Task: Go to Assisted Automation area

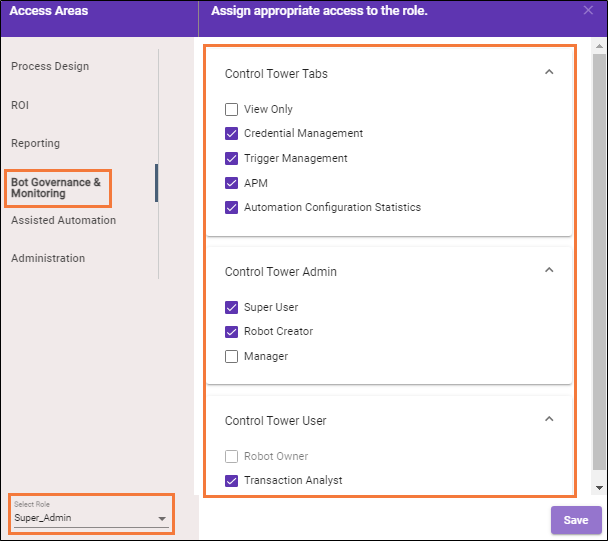Action: pyautogui.click(x=63, y=220)
